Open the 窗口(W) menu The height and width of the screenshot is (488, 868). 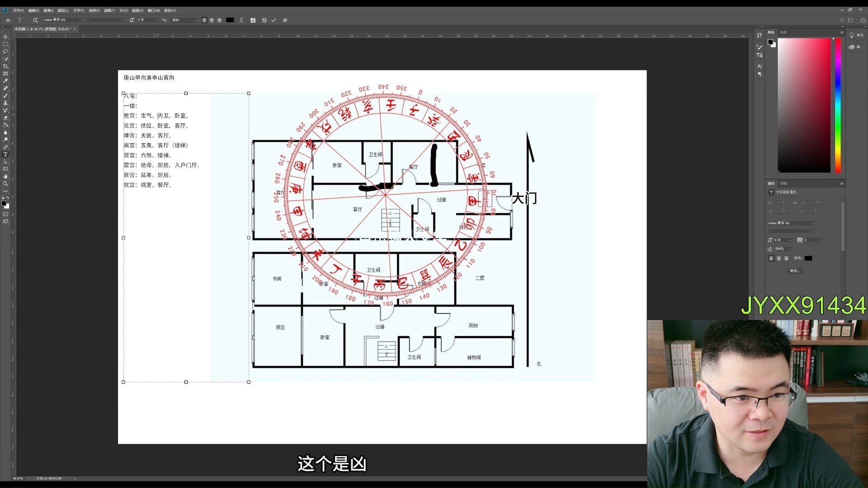click(x=154, y=10)
